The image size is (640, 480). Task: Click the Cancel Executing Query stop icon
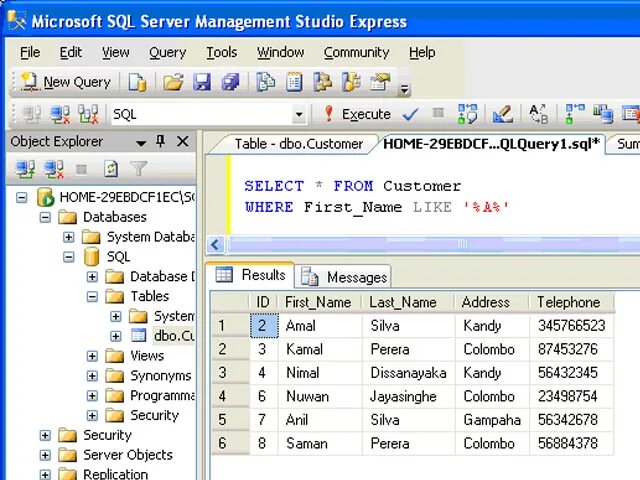pyautogui.click(x=438, y=113)
